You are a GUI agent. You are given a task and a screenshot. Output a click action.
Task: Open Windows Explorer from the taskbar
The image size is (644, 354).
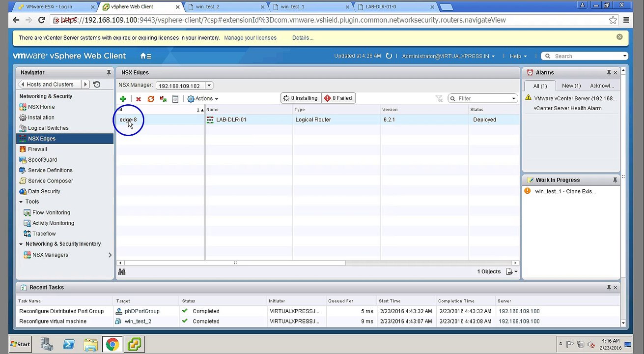[x=90, y=344]
